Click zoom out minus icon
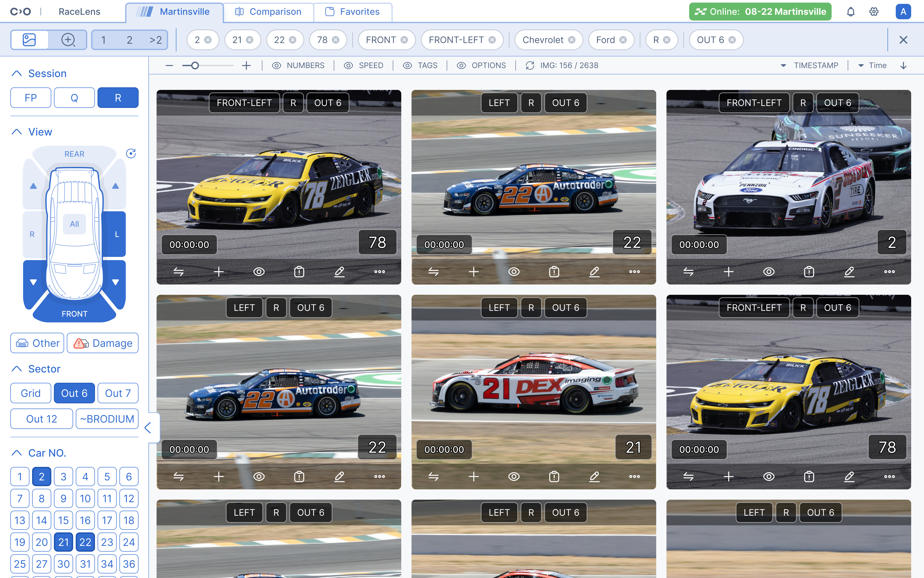Image resolution: width=924 pixels, height=578 pixels. point(169,66)
